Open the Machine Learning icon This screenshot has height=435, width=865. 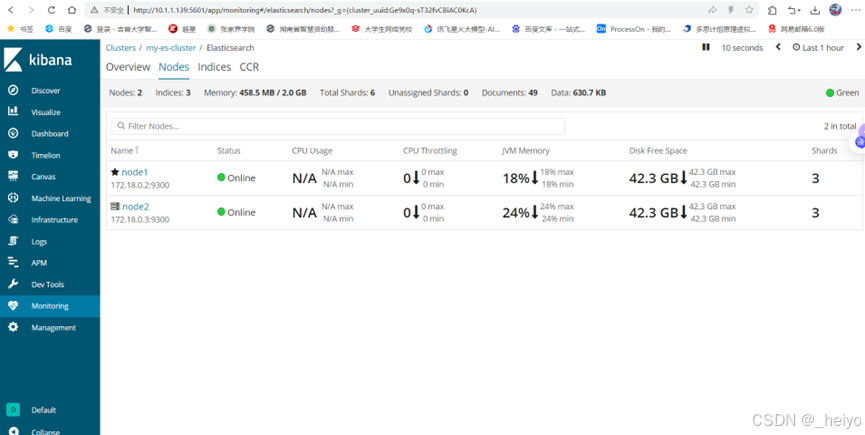coord(13,198)
